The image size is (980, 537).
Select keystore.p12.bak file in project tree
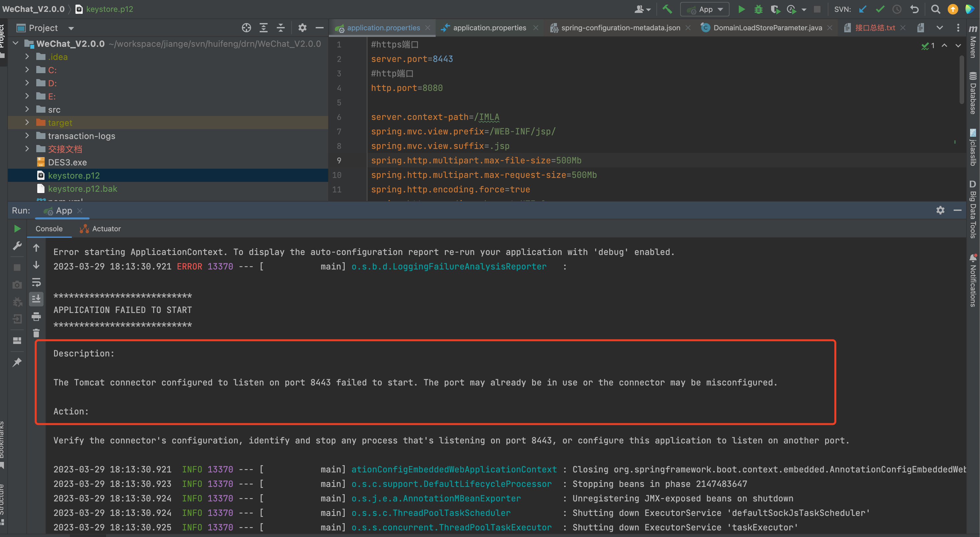point(82,189)
